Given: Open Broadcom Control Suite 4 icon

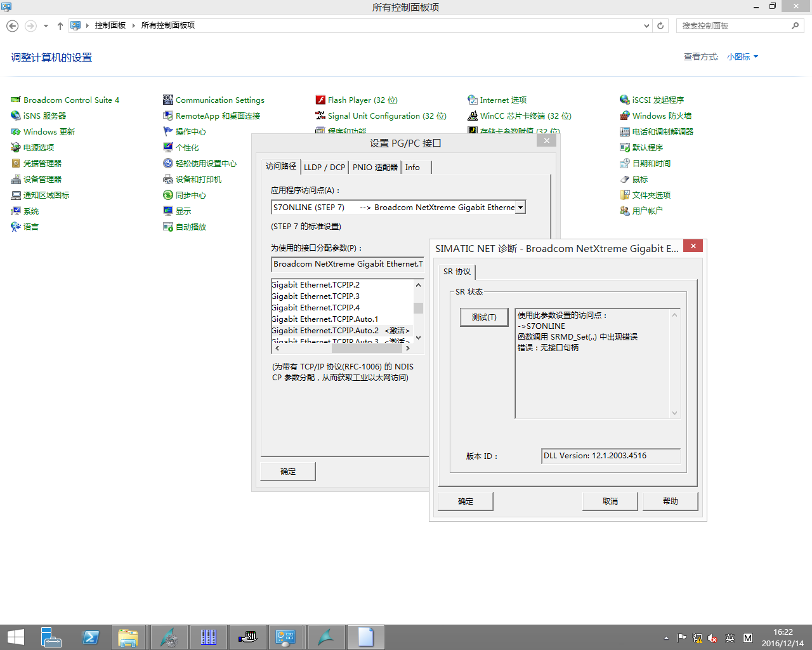Looking at the screenshot, I should 16,100.
